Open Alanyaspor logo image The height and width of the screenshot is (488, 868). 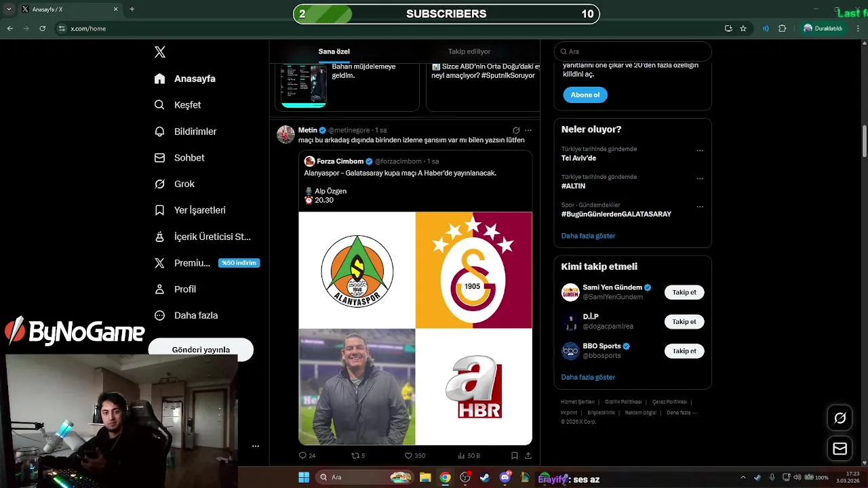tap(357, 270)
